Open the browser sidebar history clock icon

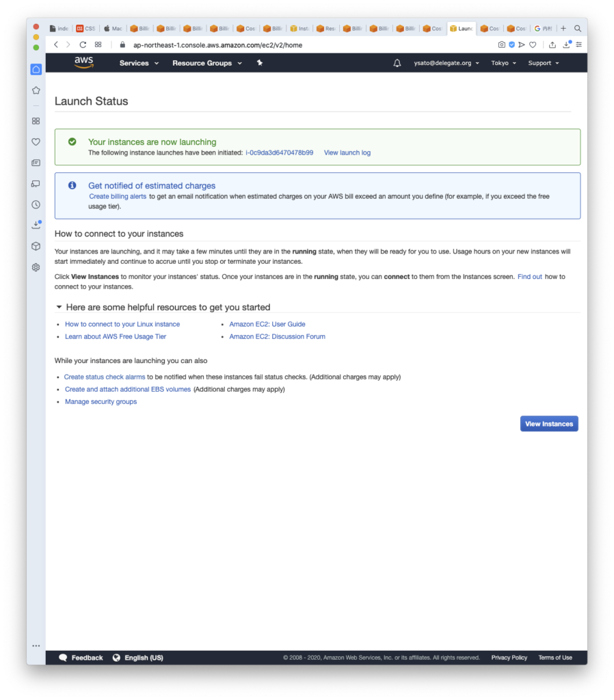[x=36, y=204]
